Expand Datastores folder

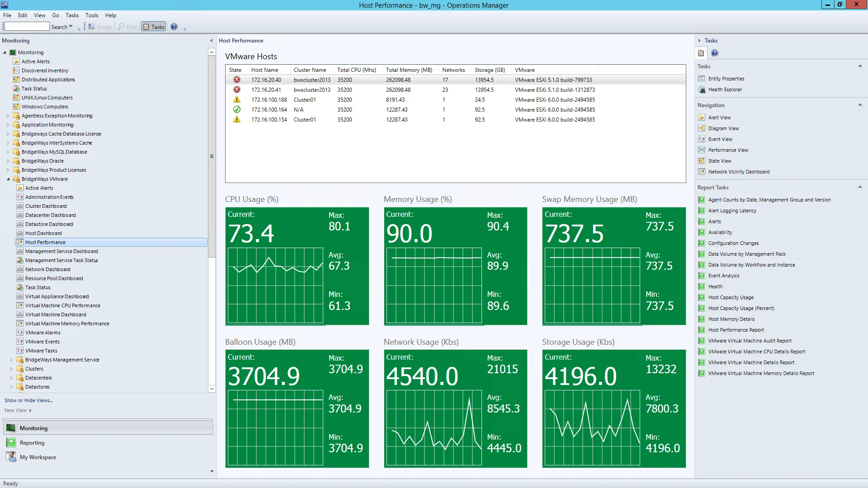pos(11,387)
